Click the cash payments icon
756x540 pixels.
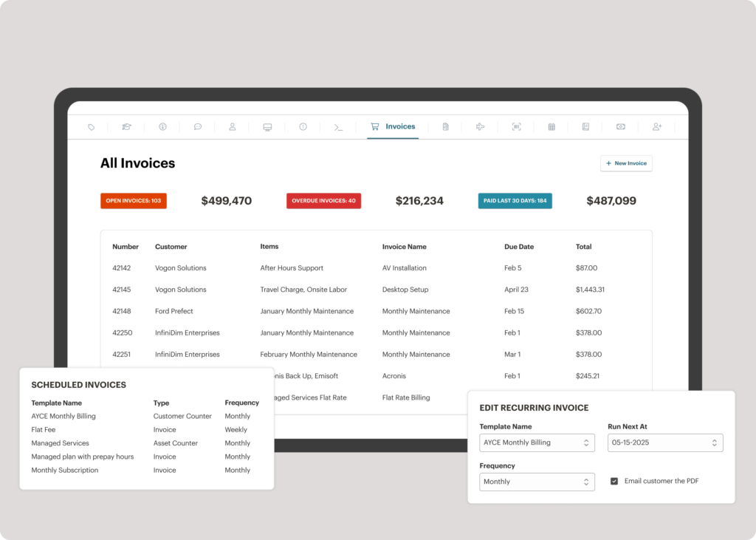coord(620,126)
